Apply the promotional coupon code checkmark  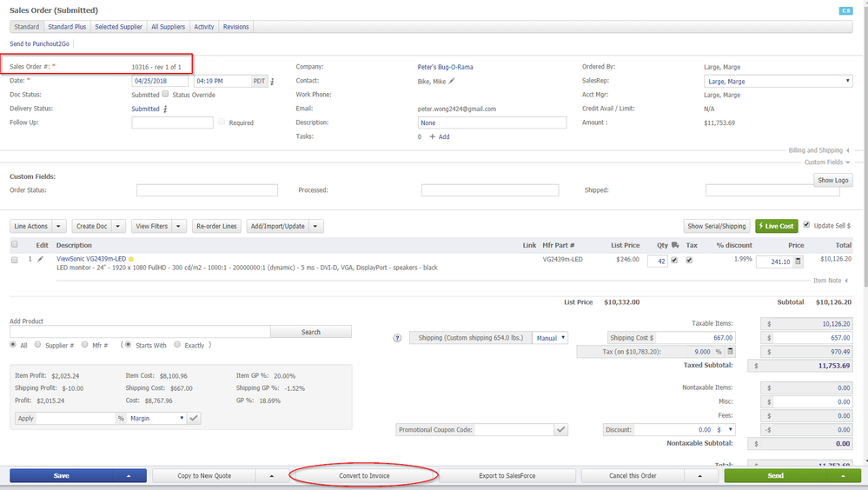pyautogui.click(x=561, y=429)
